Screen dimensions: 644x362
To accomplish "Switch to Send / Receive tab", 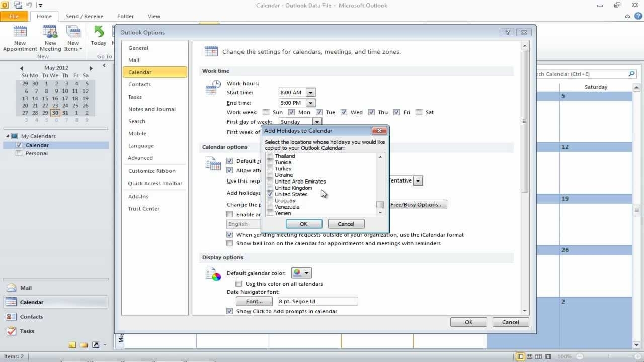I will pos(84,16).
